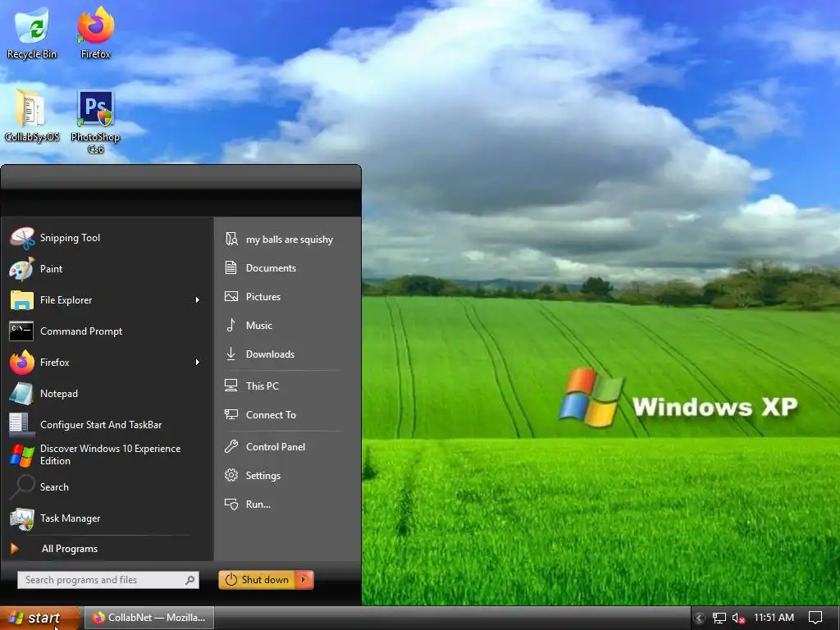Open All Programs list
The height and width of the screenshot is (630, 840).
click(x=70, y=549)
